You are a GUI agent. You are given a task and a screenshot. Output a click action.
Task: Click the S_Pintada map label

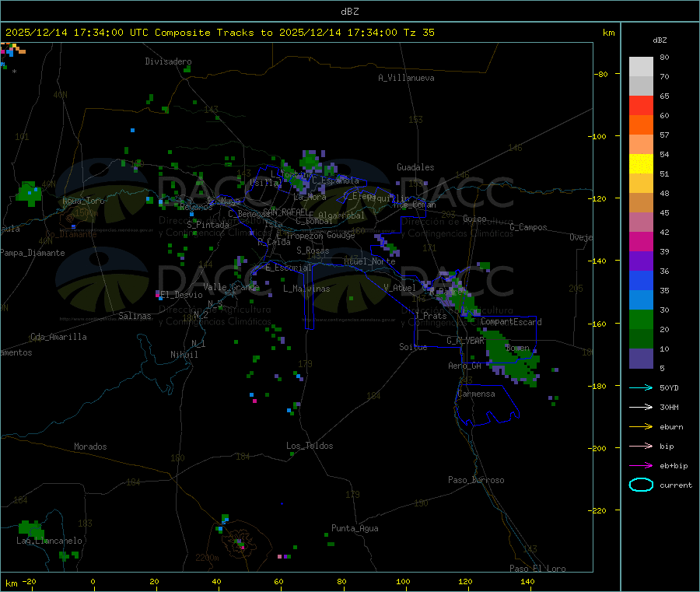pos(208,225)
